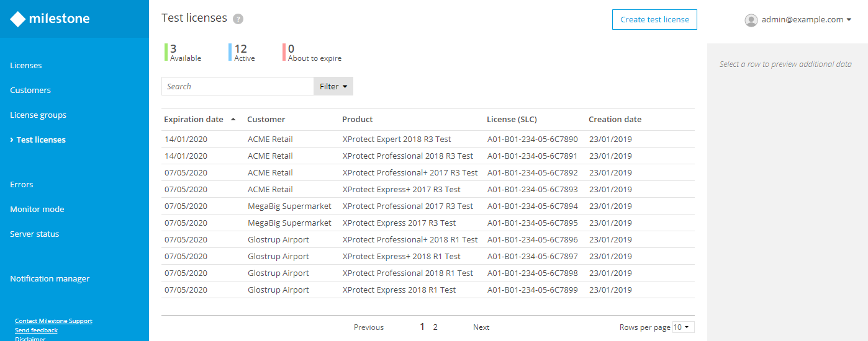Open the Filter dropdown
The width and height of the screenshot is (868, 341).
(333, 86)
